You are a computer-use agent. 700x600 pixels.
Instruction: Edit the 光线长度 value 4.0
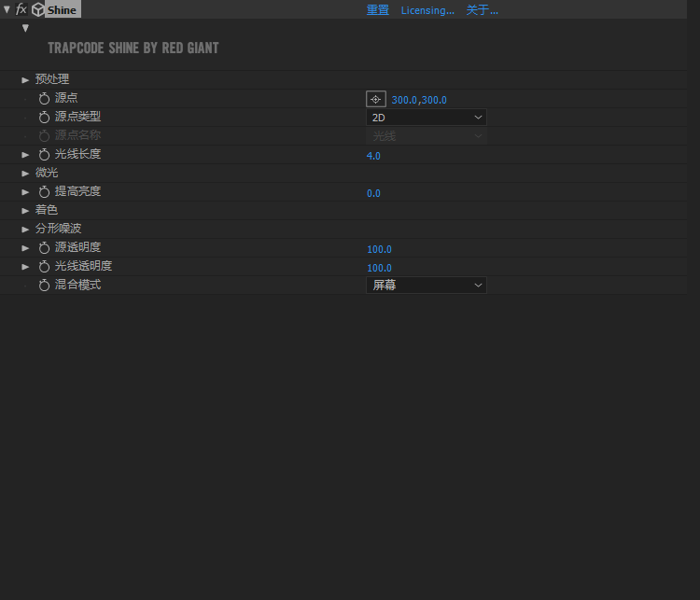pos(373,156)
